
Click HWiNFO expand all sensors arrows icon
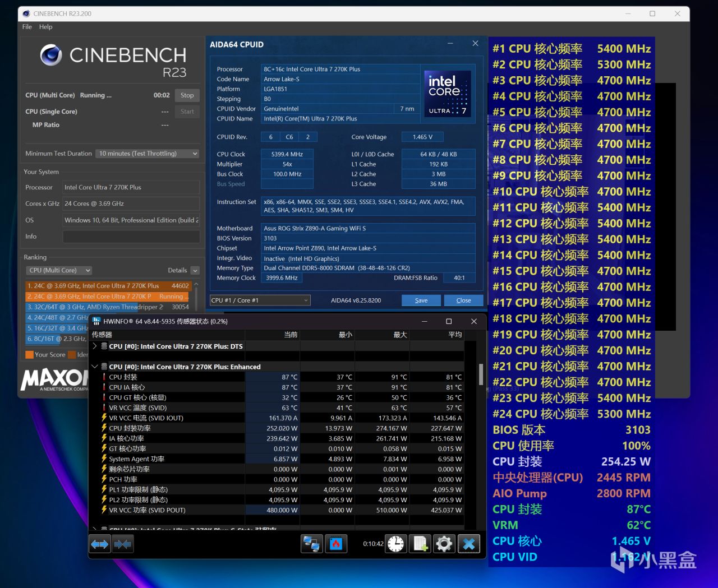click(x=100, y=544)
